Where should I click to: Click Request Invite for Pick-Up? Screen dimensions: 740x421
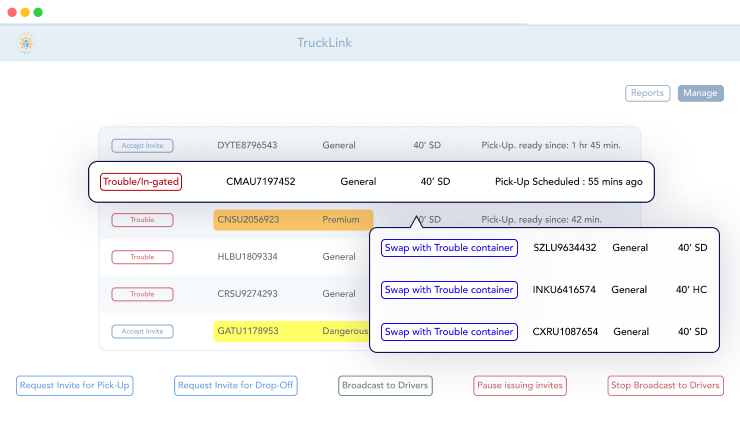pos(75,385)
